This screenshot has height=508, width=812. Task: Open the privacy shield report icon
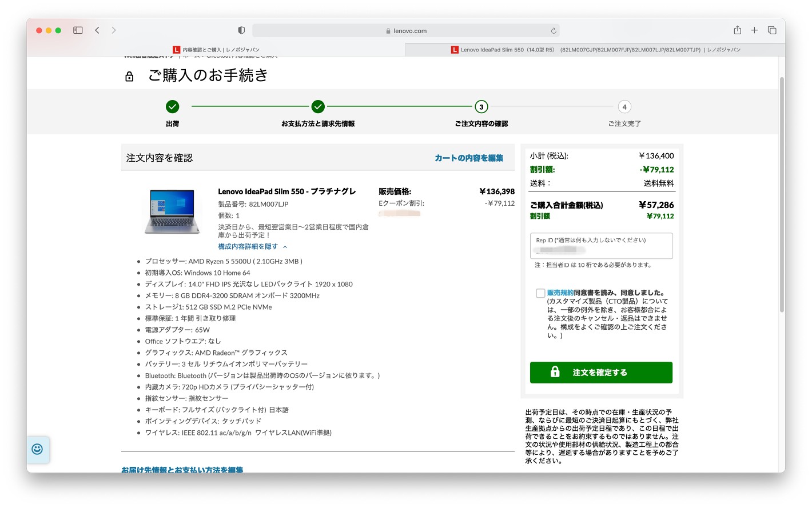241,30
